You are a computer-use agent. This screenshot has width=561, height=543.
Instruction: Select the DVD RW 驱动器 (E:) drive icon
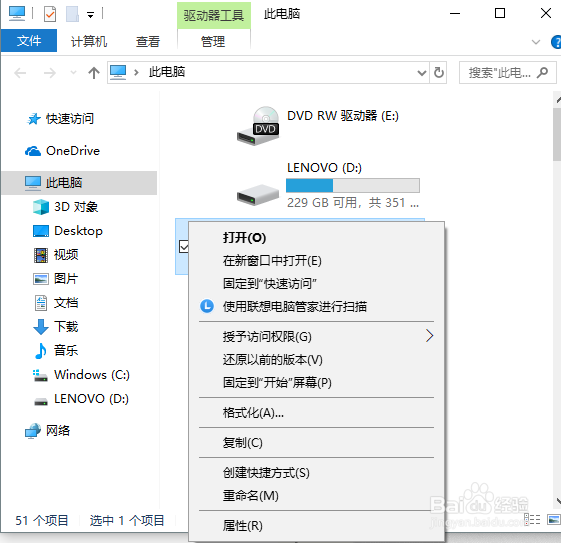[258, 125]
